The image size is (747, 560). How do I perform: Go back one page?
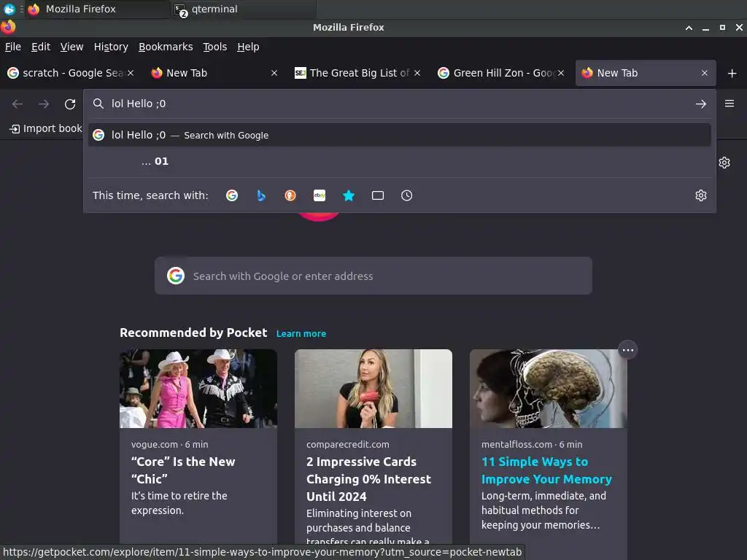click(18, 104)
